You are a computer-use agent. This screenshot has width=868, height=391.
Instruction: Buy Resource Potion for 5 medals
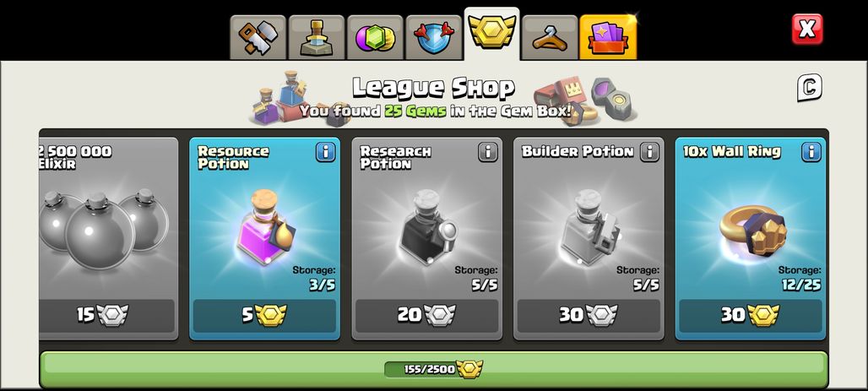[264, 316]
